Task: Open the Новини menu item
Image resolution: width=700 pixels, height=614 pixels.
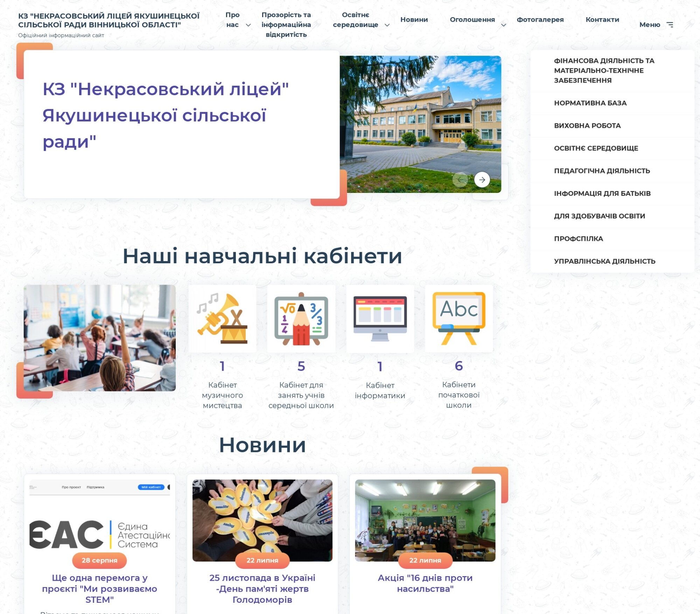Action: [x=414, y=20]
